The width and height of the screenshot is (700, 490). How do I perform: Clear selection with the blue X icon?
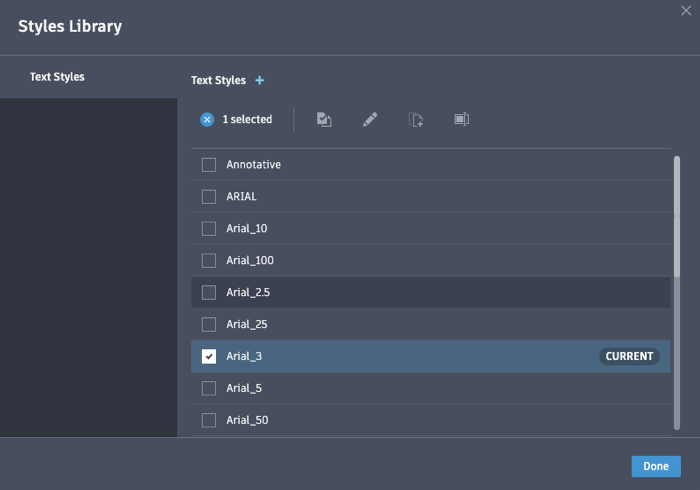point(207,119)
